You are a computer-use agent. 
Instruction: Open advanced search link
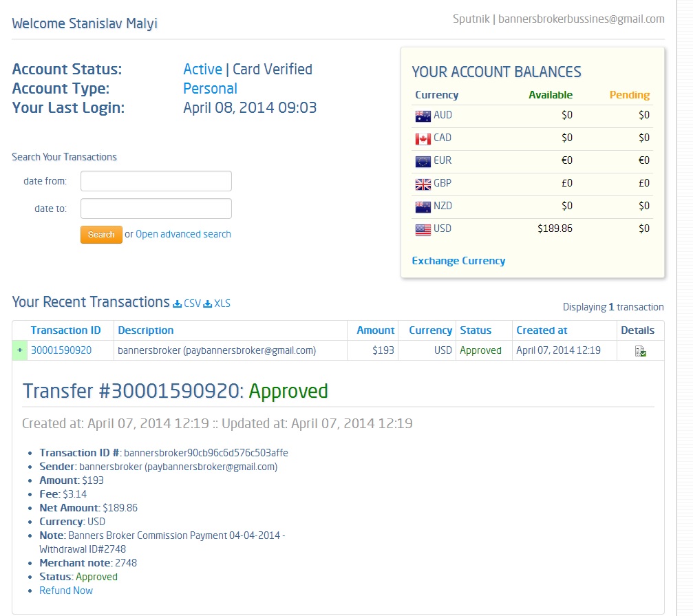click(x=183, y=234)
